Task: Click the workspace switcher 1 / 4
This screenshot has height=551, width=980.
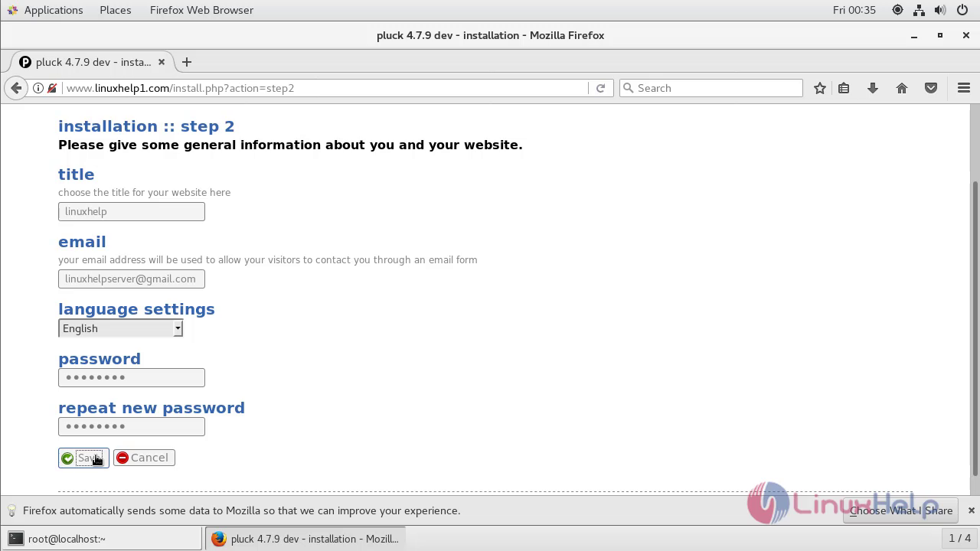Action: click(960, 538)
